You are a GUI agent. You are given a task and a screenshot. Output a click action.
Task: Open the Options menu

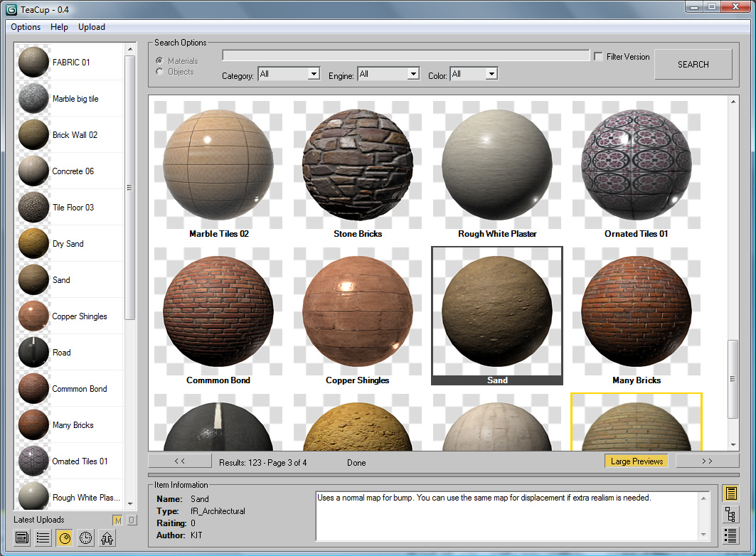pos(26,27)
